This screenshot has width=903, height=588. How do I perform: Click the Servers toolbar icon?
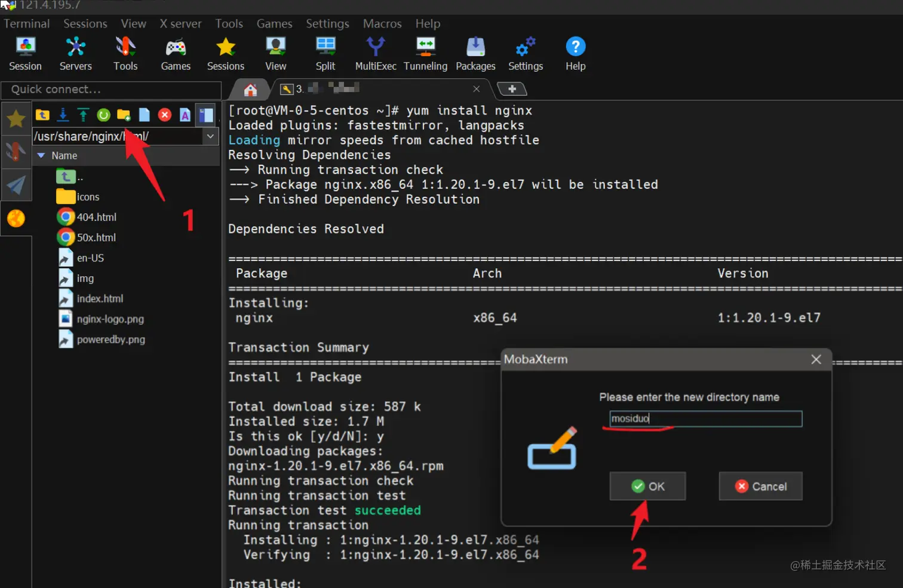click(x=75, y=53)
